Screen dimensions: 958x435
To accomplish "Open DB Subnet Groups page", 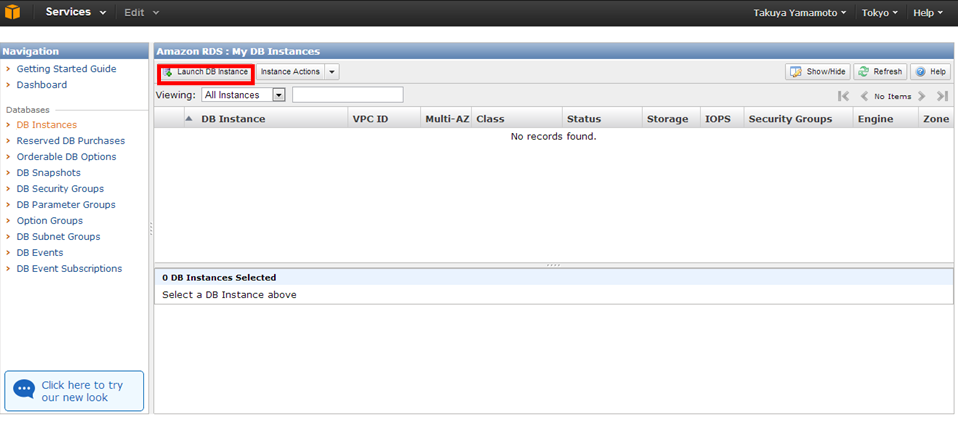I will tap(58, 236).
